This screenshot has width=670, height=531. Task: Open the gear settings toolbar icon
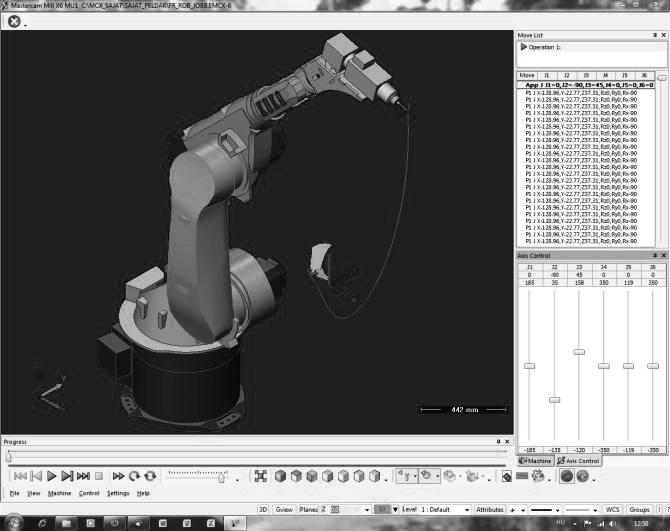538,476
